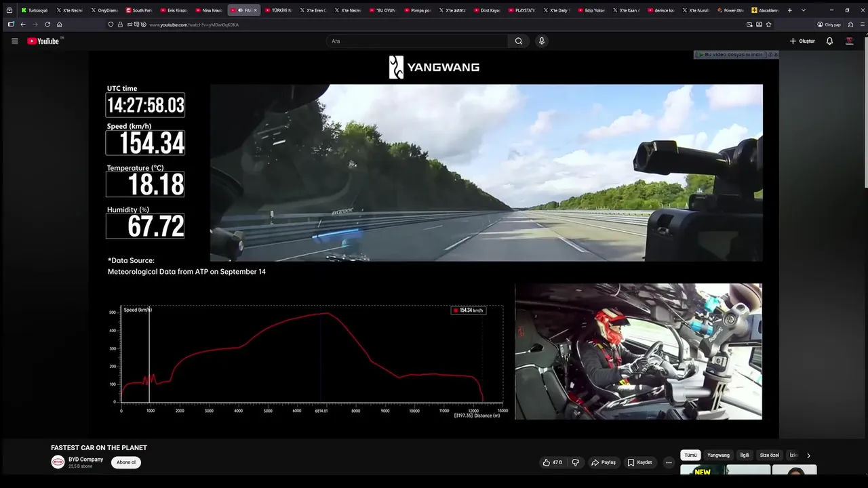Open a new browser tab with plus
The width and height of the screenshot is (868, 488).
tap(790, 10)
